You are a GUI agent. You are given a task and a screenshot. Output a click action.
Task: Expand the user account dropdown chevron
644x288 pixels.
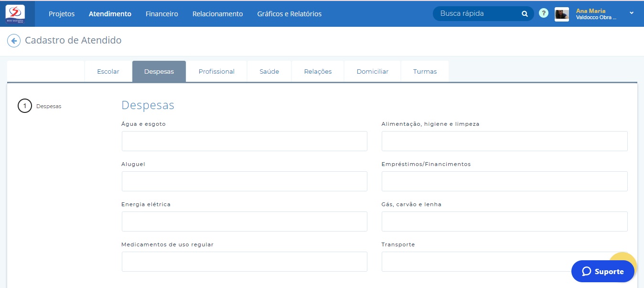click(x=632, y=13)
